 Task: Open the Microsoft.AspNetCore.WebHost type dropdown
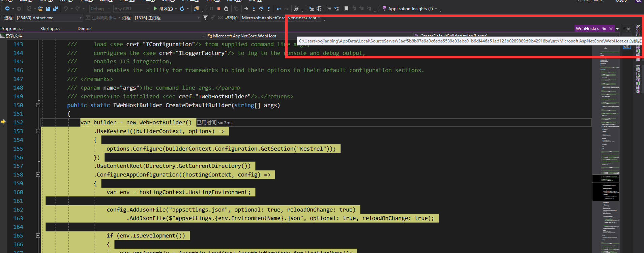pyautogui.click(x=309, y=36)
